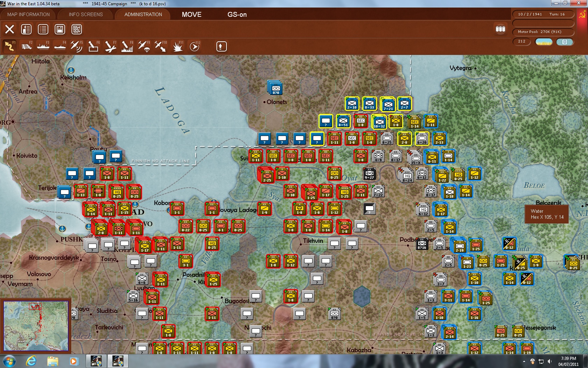Switch to the ADMINISTRATION tab

[143, 14]
